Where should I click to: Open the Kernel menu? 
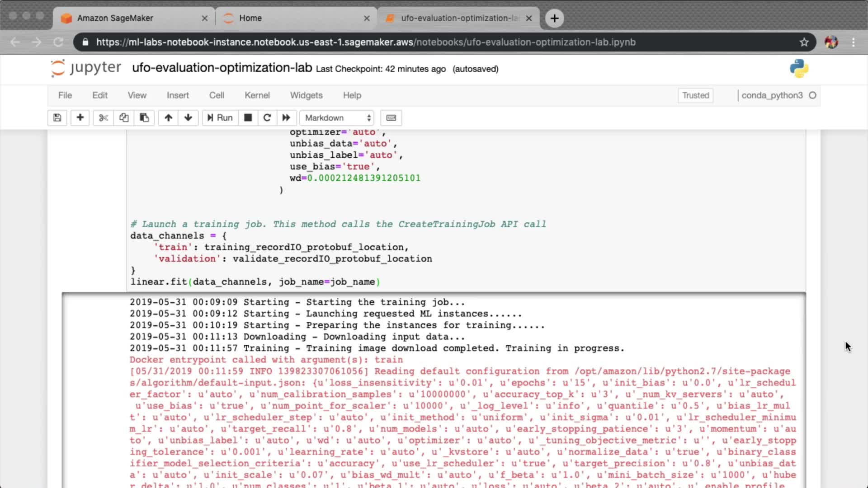(x=257, y=95)
